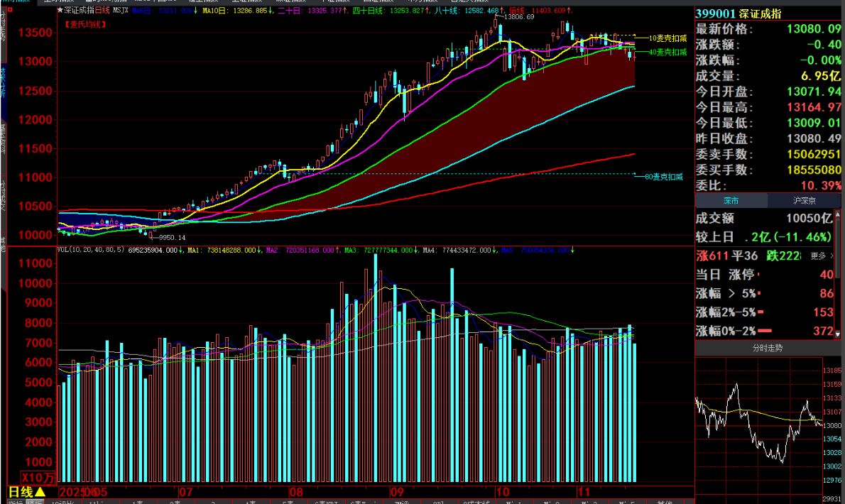Click the 09 month marker on time axis
The height and width of the screenshot is (504, 845).
[x=397, y=492]
